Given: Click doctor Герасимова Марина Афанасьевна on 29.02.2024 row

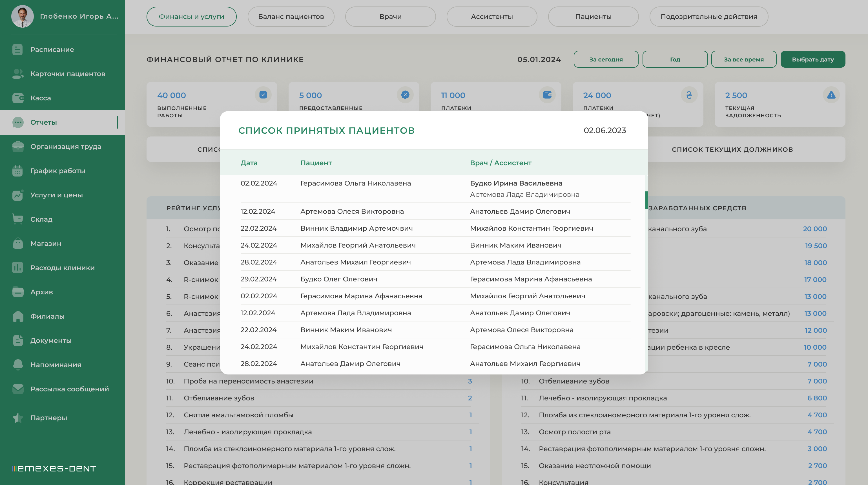Looking at the screenshot, I should 531,279.
